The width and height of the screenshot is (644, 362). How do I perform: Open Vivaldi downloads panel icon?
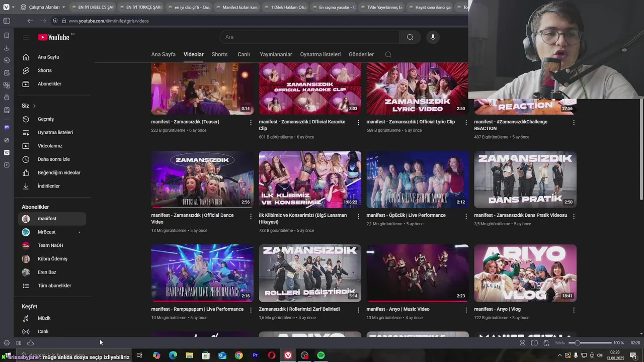coord(7,48)
